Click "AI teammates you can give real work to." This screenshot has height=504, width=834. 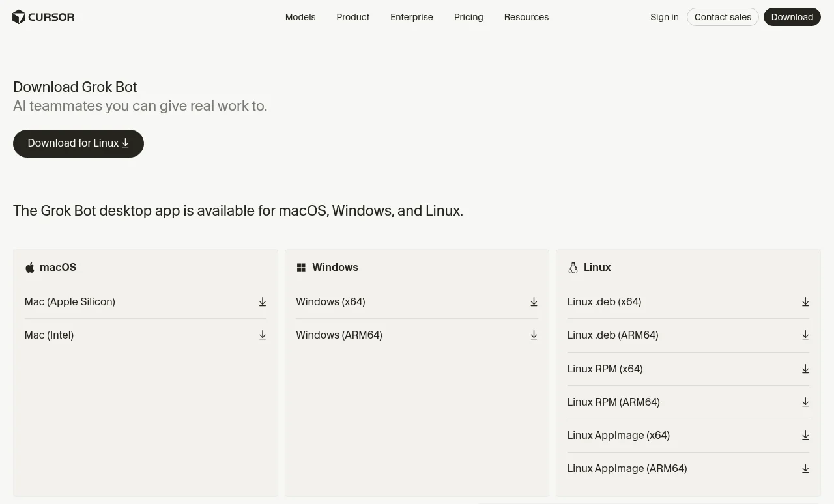140,106
